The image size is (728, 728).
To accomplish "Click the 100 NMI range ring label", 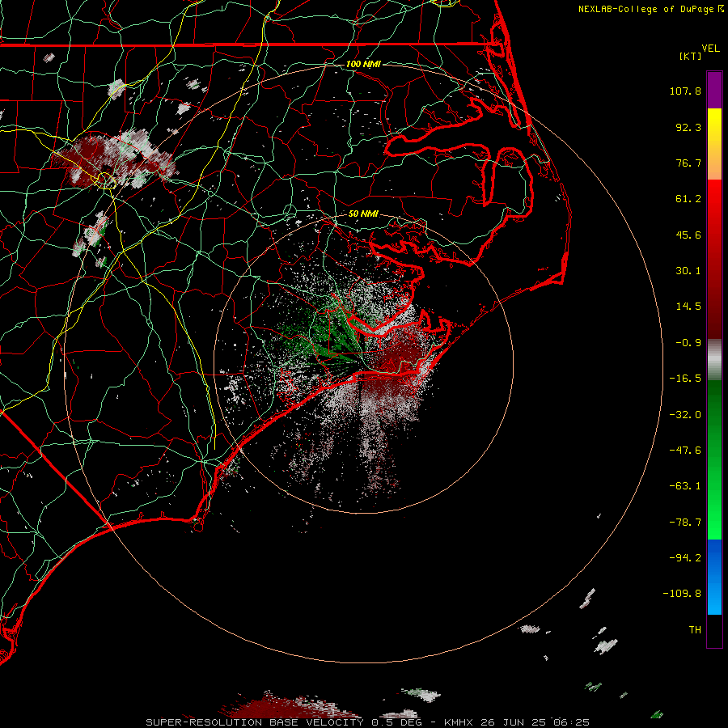I will tap(363, 64).
